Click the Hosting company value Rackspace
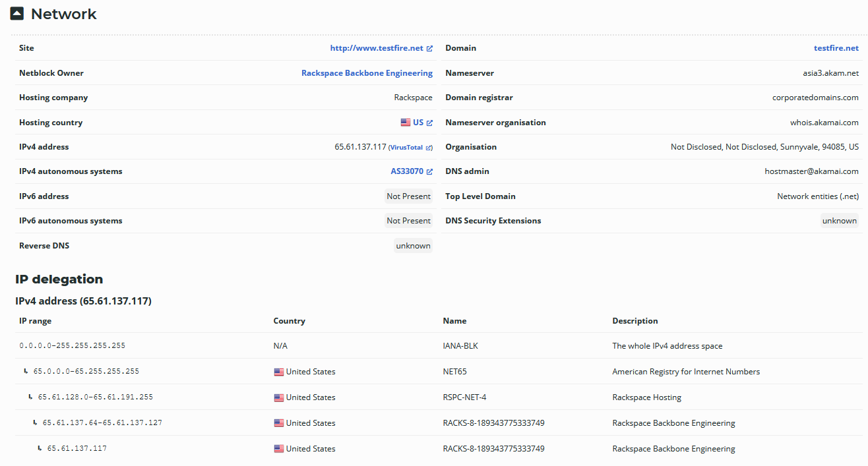 coord(414,98)
